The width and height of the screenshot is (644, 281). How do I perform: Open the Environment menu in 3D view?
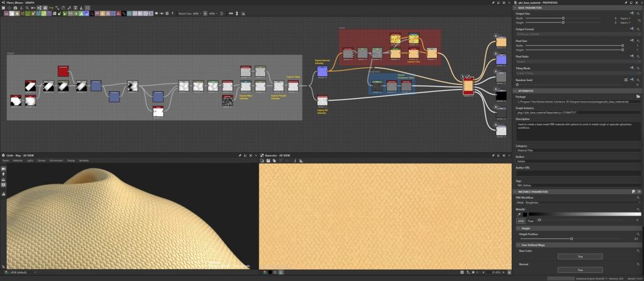pyautogui.click(x=57, y=160)
